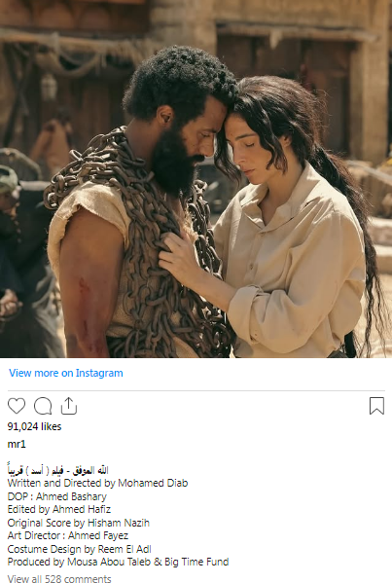The width and height of the screenshot is (392, 583).
Task: Select the DOP : Ahmed Bashary caption line
Action: pyautogui.click(x=56, y=496)
